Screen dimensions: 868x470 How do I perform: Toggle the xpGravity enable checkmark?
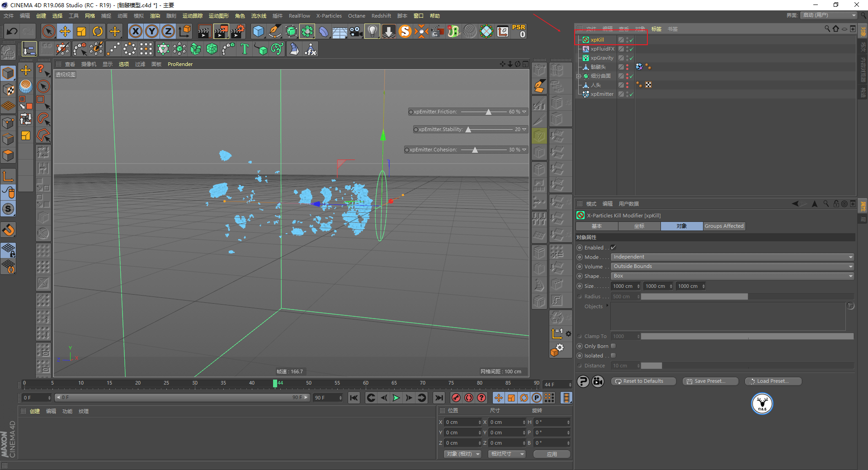(x=631, y=58)
